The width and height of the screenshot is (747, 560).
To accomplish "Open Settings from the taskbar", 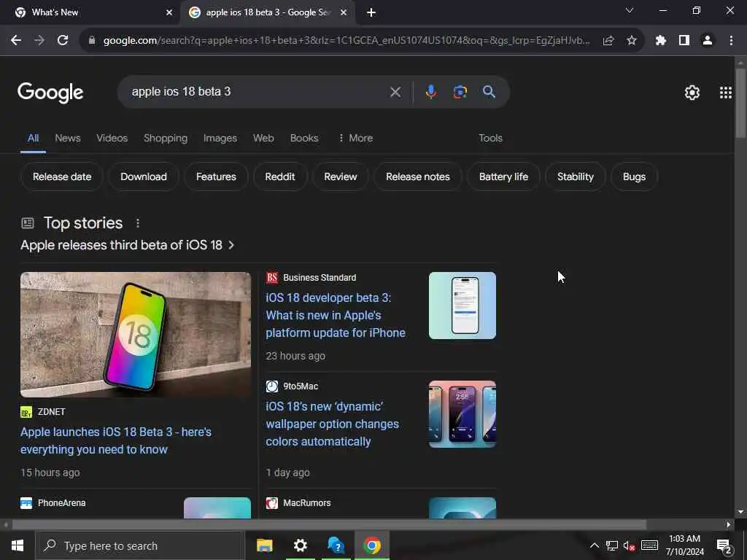I will pos(300,545).
